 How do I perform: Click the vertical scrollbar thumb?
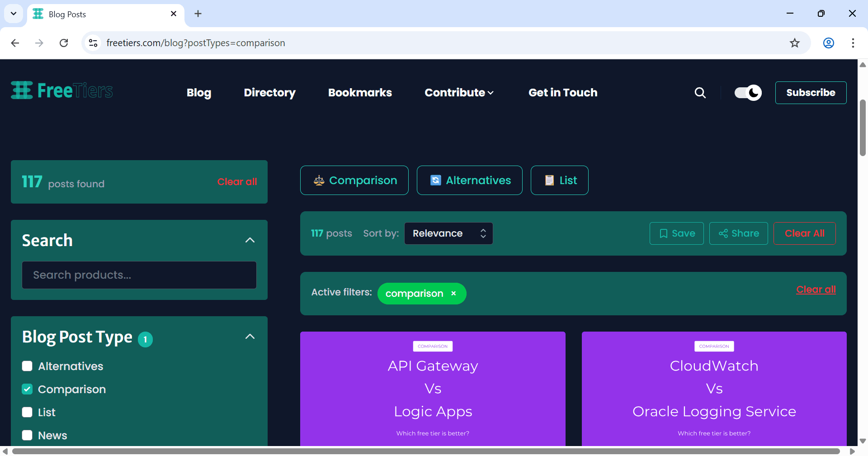[863, 128]
